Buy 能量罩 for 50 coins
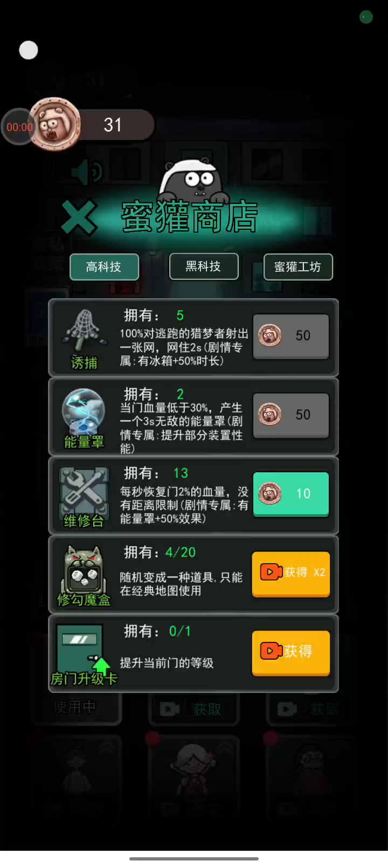 pos(291,415)
